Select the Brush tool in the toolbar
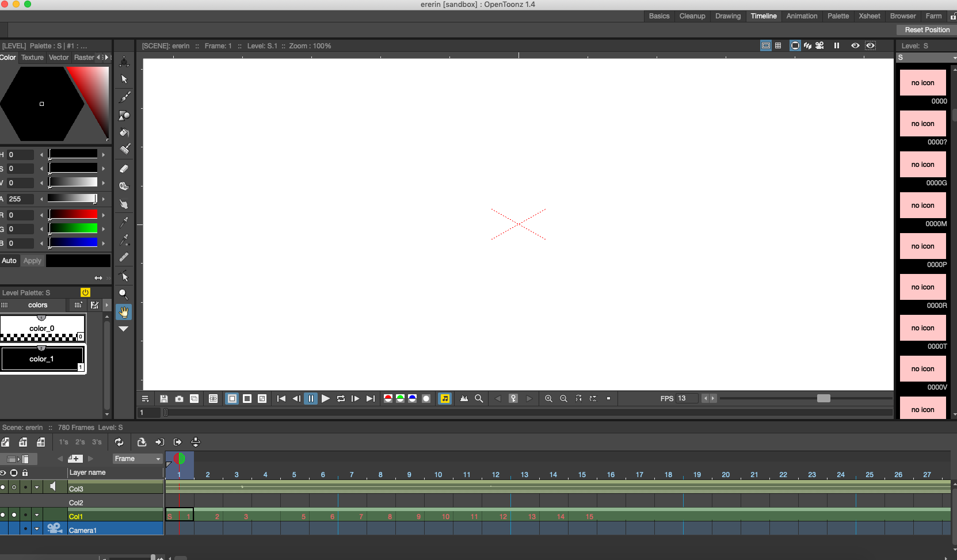The width and height of the screenshot is (957, 560). click(124, 97)
